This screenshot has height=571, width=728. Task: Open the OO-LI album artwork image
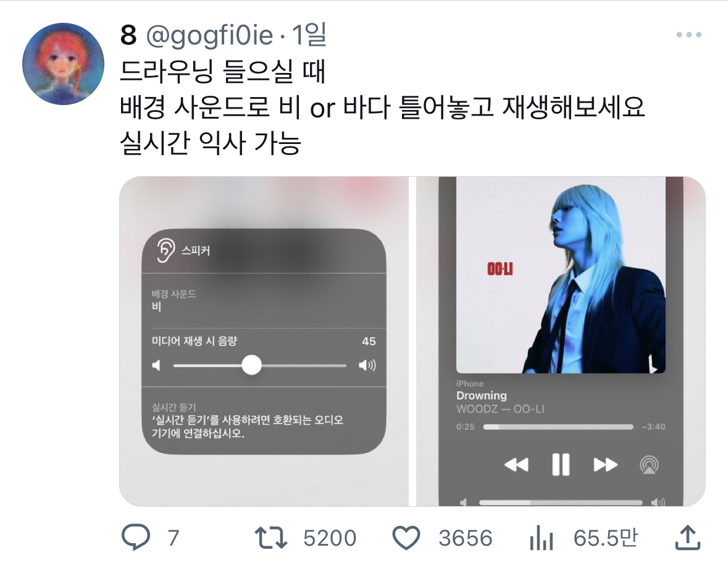pyautogui.click(x=561, y=274)
